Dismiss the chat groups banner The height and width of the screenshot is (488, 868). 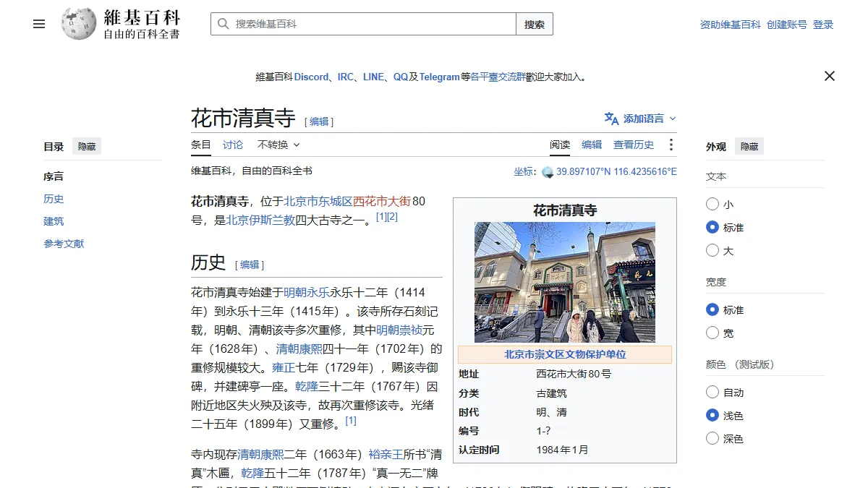(x=830, y=76)
